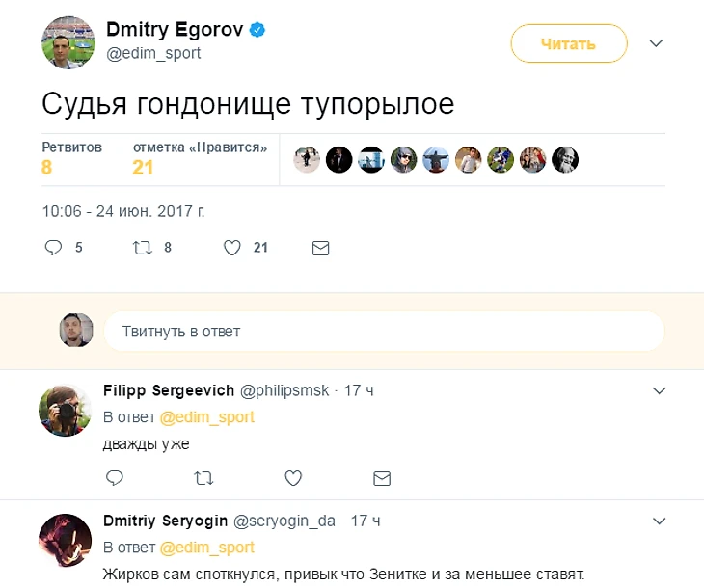Image resolution: width=704 pixels, height=588 pixels.
Task: Open Dmitry Egorov's profile avatar
Action: point(68,43)
